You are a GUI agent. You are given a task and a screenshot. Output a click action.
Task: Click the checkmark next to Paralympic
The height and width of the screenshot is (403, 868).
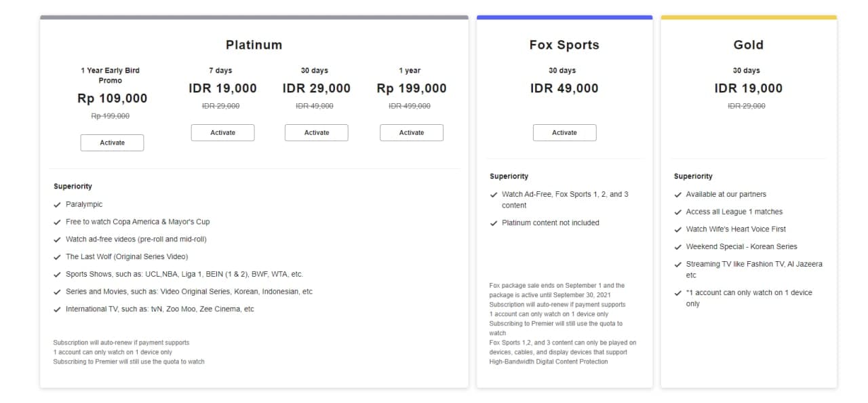click(x=57, y=204)
